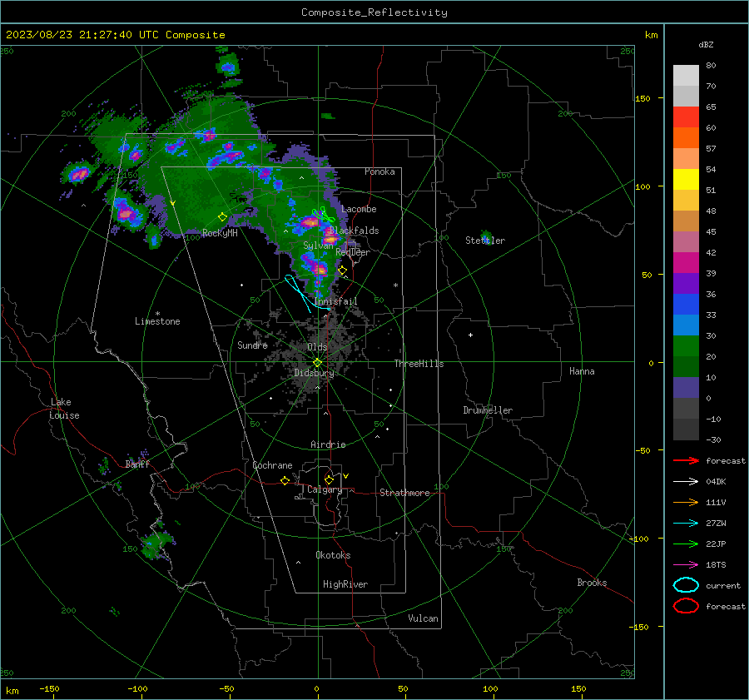Pick the light grey 70–80 dBZ swatch
The height and width of the screenshot is (700, 749).
coord(686,76)
